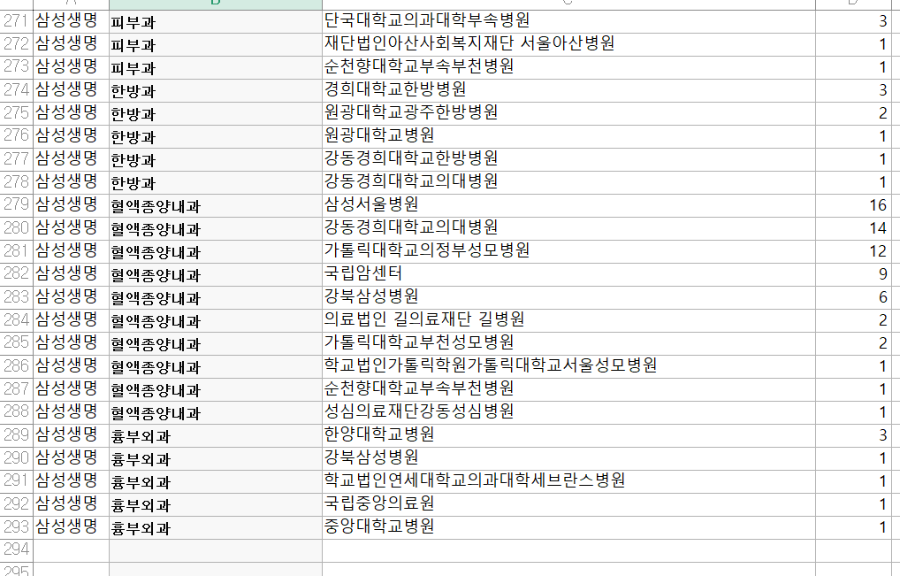Select the 강동경희대학교한방병원 cell

(x=568, y=159)
